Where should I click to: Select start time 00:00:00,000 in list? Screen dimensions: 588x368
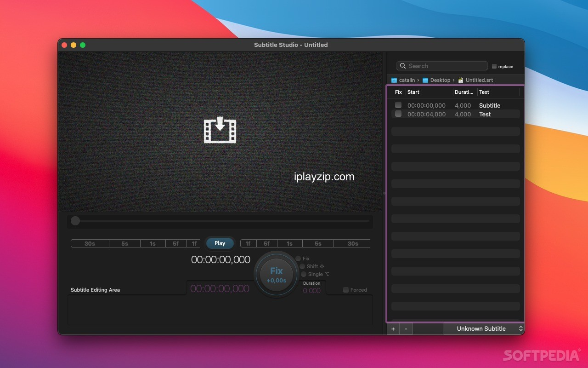click(426, 105)
